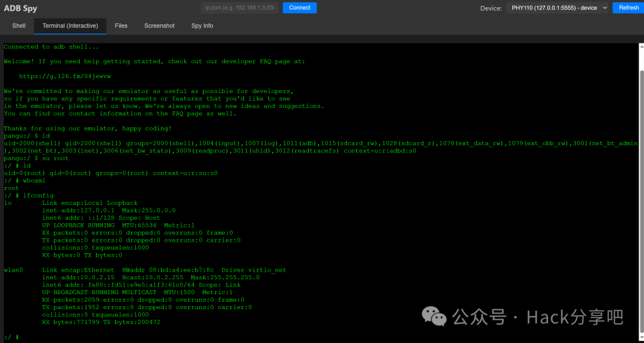Click the Refresh button

[x=628, y=8]
